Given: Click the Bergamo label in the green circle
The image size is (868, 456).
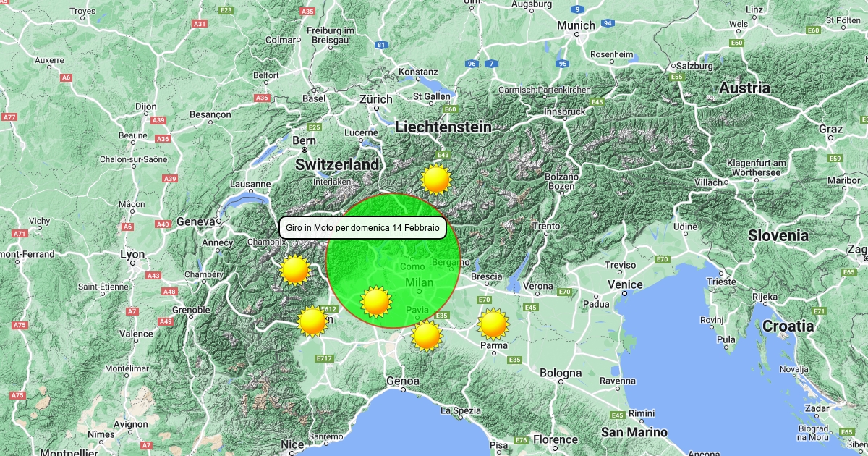Looking at the screenshot, I should pyautogui.click(x=445, y=262).
